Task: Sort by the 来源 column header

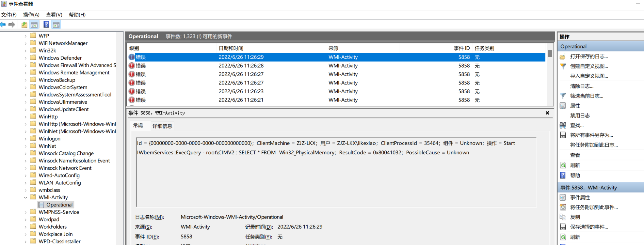Action: coord(363,48)
